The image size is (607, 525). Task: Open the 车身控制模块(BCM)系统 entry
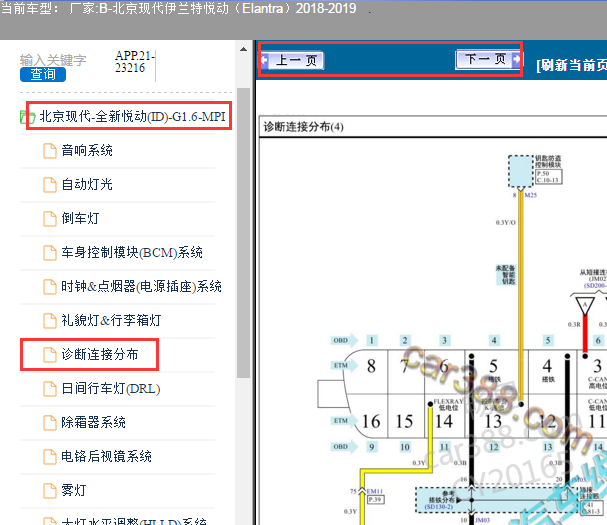[132, 252]
